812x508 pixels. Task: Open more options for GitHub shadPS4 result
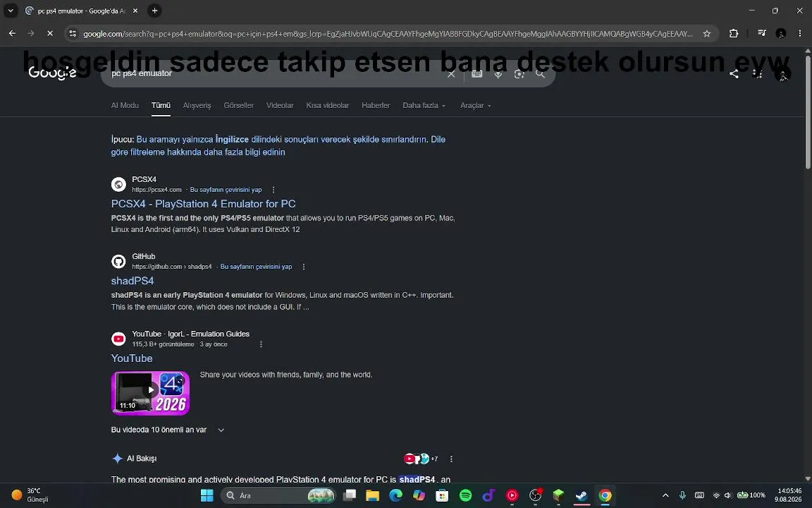pos(304,267)
